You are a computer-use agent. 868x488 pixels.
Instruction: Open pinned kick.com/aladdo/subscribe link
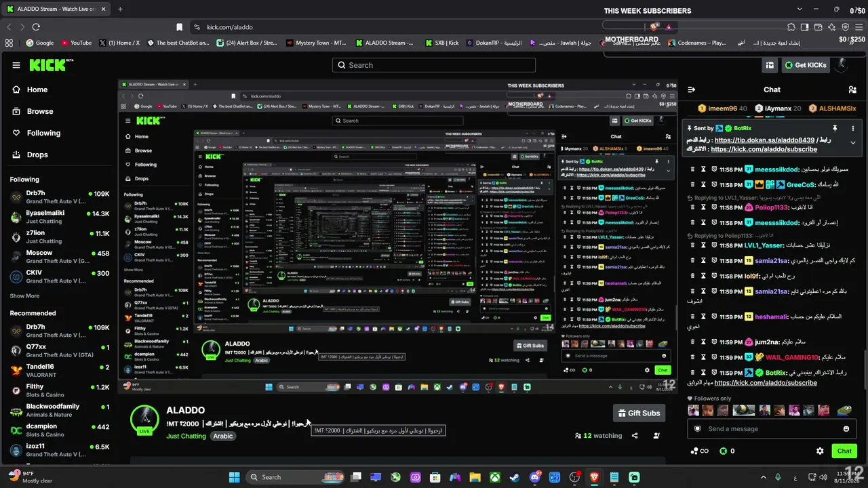coord(764,149)
